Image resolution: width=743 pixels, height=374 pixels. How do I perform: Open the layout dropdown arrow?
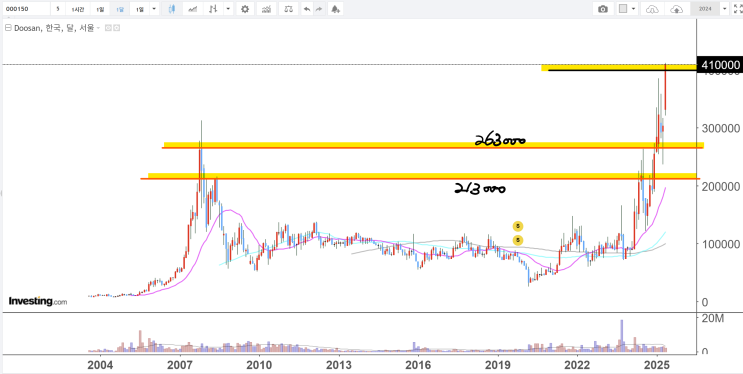point(634,9)
